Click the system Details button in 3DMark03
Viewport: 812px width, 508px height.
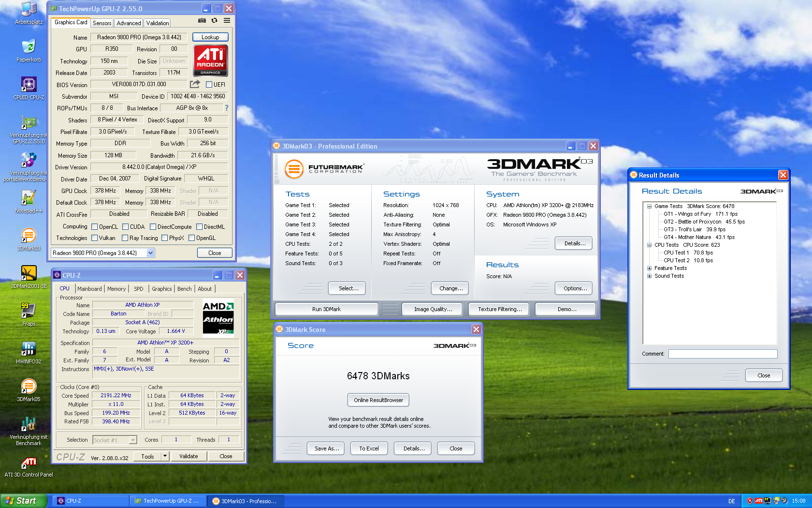(574, 243)
